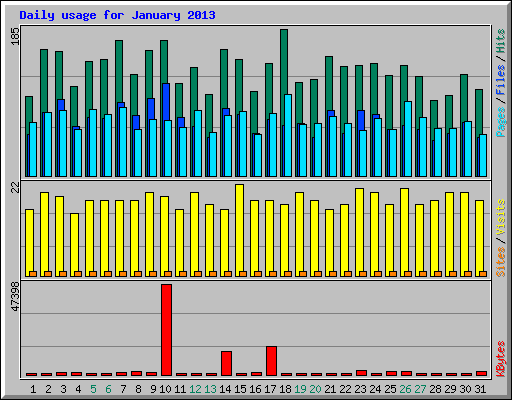Click the small red KBytes bar for day 23
This screenshot has height=400, width=512.
[361, 373]
